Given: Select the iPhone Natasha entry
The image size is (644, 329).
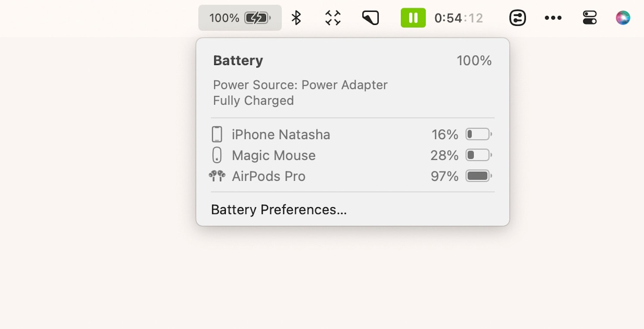Looking at the screenshot, I should [280, 134].
